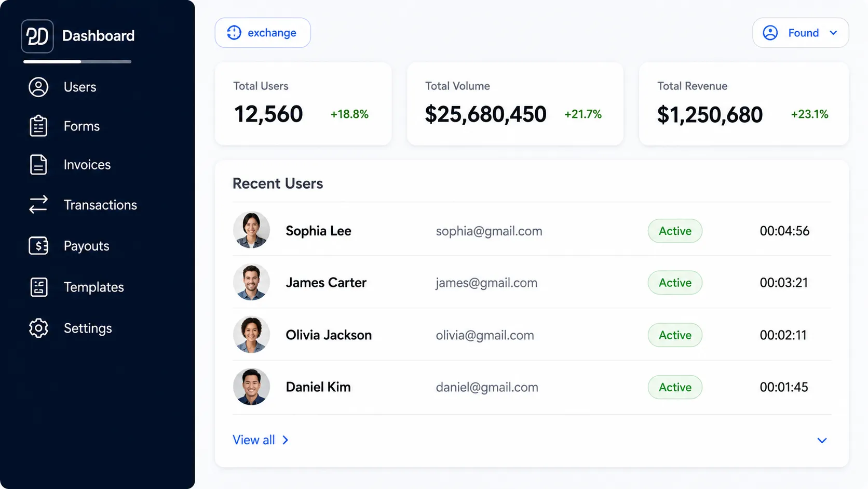Select Transactions label in sidebar
Image resolution: width=868 pixels, height=489 pixels.
(x=100, y=205)
